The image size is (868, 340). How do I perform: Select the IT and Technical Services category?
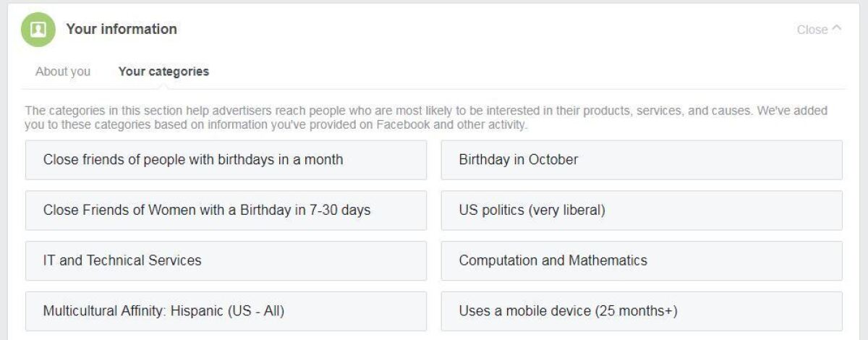[x=226, y=260]
